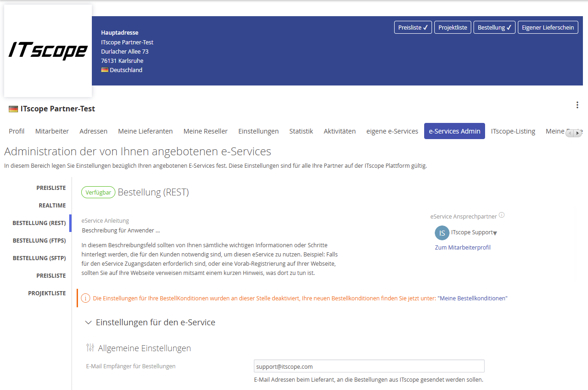Image resolution: width=588 pixels, height=390 pixels.
Task: Toggle the Preisliste button in header
Action: 413,27
